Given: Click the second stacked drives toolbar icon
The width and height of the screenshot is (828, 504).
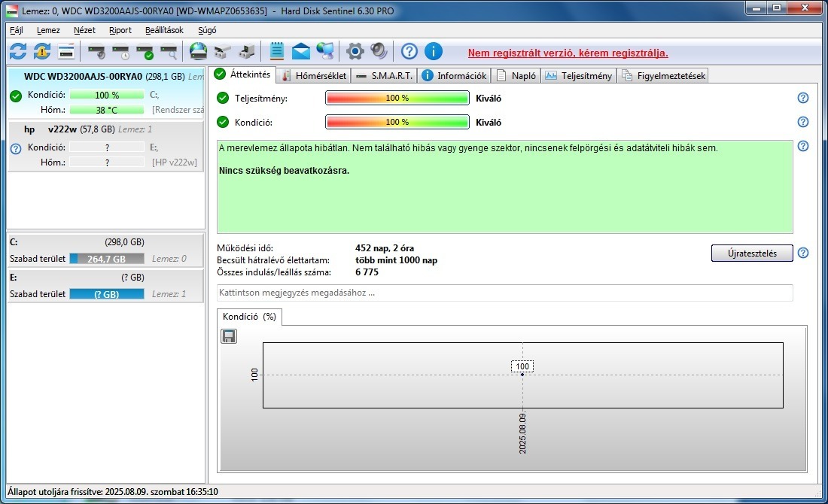Looking at the screenshot, I should tap(247, 51).
